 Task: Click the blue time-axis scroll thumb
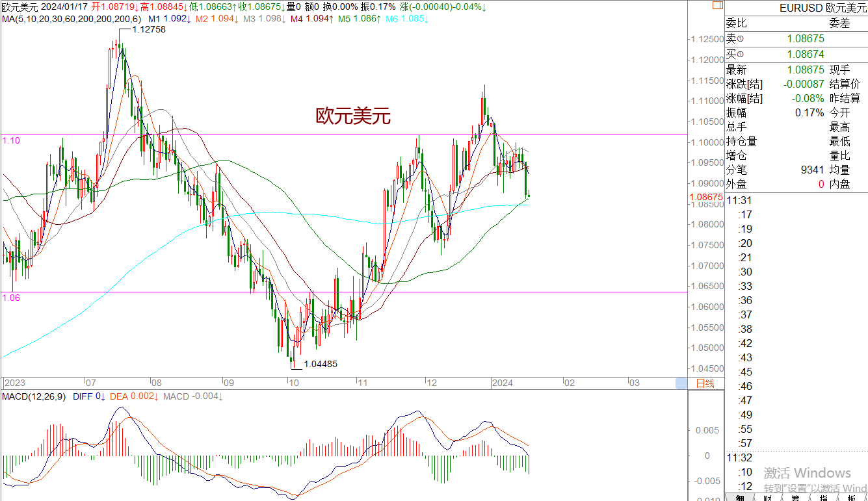coord(681,383)
